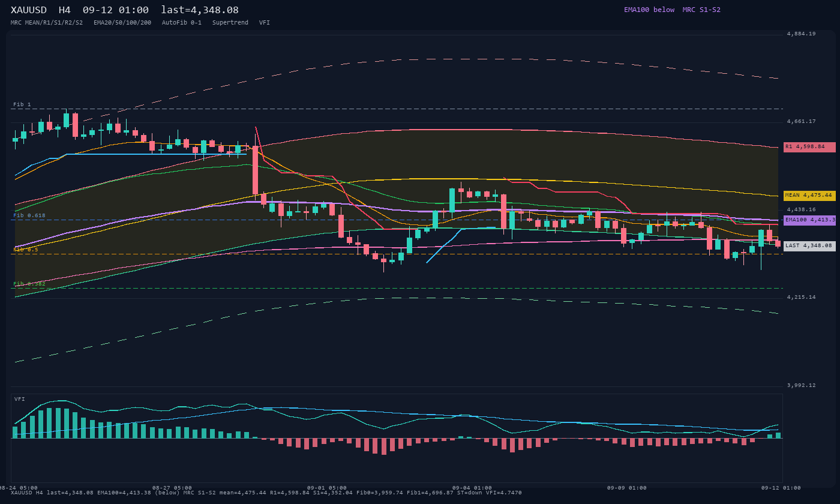The height and width of the screenshot is (504, 840).
Task: Select the 'MRC MEAN/R1/S1/R2/S2' indicator legend
Action: click(47, 23)
